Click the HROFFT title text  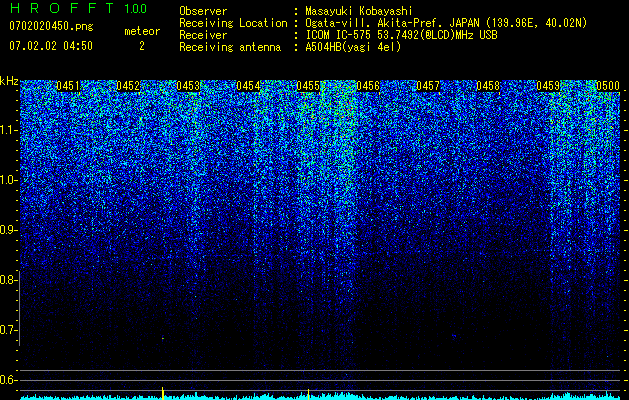click(62, 8)
